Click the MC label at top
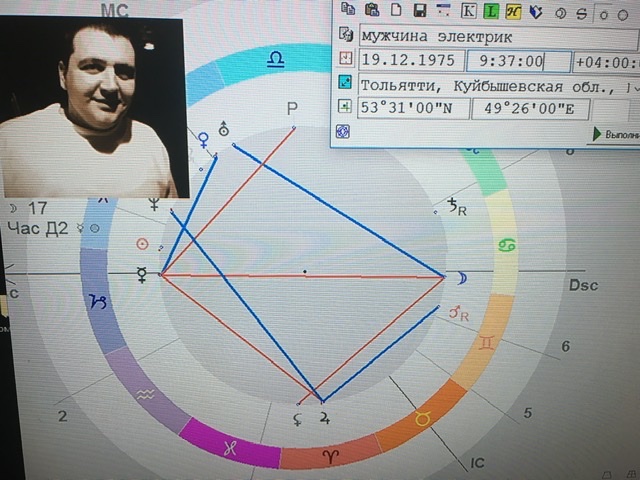 [114, 10]
